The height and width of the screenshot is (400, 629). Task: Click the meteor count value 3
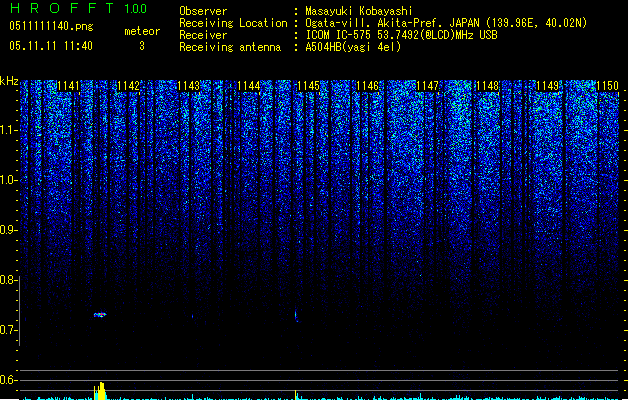pos(142,46)
